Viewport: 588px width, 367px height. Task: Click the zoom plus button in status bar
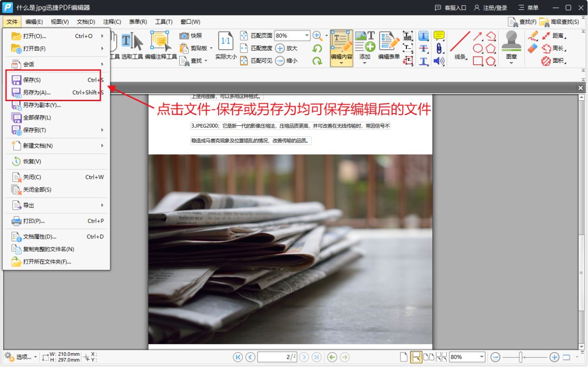554,357
